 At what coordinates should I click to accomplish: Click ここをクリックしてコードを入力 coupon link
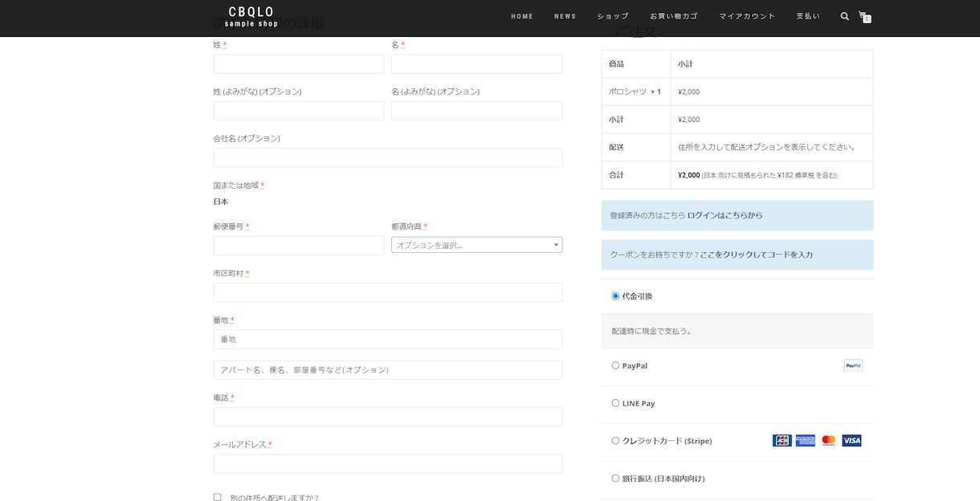757,255
